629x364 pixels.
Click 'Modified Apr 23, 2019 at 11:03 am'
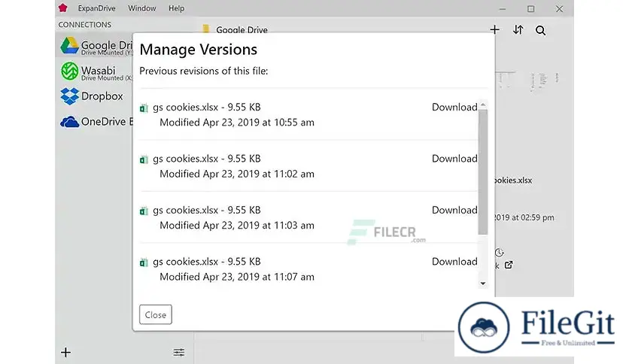(x=237, y=226)
